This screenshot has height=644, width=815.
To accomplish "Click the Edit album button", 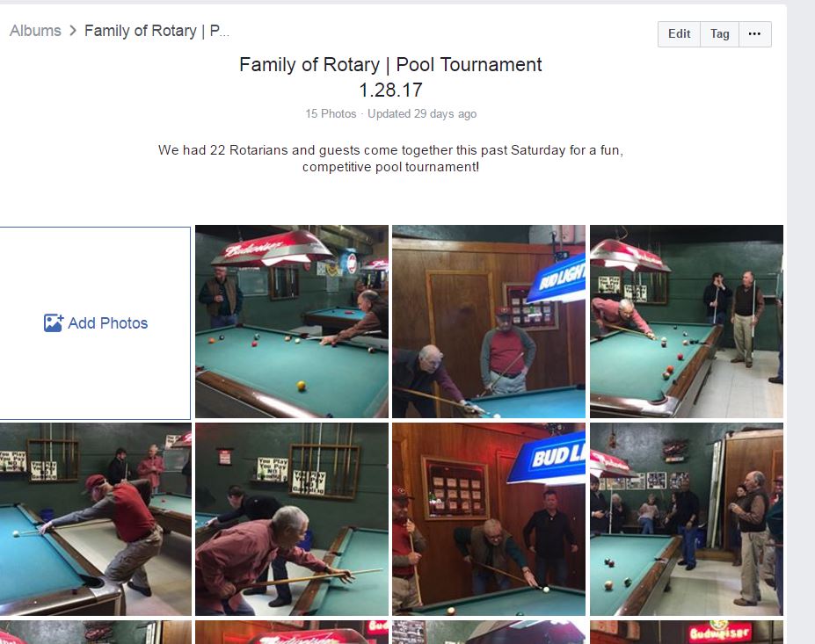I will 679,33.
